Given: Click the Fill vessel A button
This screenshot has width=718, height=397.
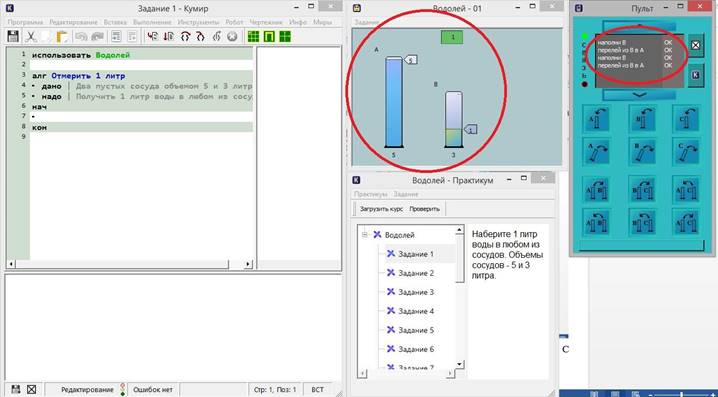Looking at the screenshot, I should 597,118.
